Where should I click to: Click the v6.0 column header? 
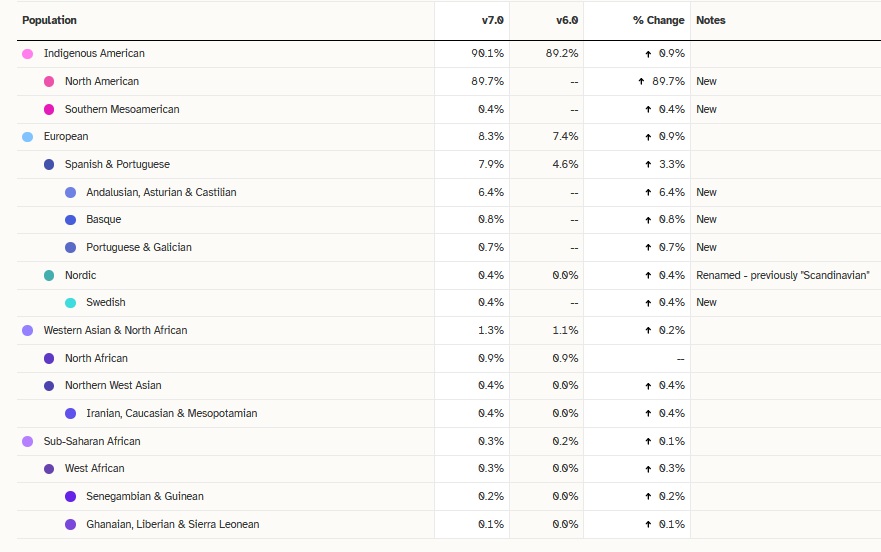coord(568,20)
